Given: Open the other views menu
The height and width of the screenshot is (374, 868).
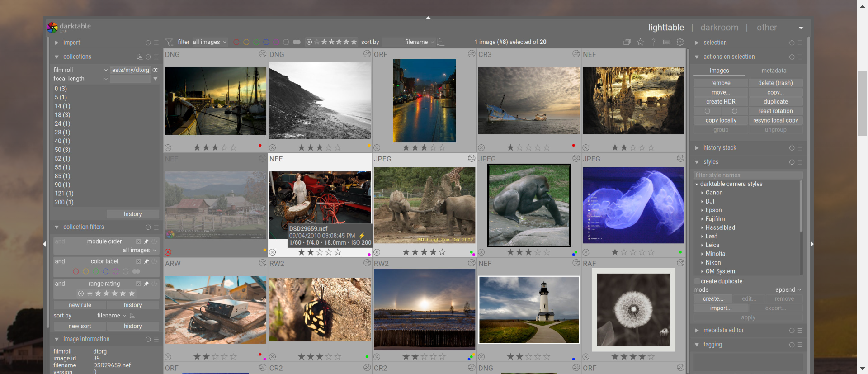Looking at the screenshot, I should click(767, 28).
